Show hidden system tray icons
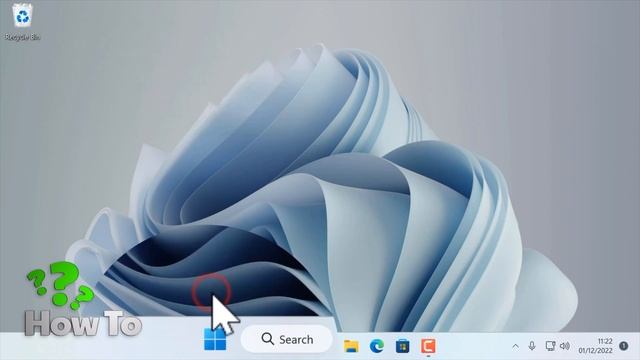Image resolution: width=640 pixels, height=360 pixels. (x=516, y=346)
